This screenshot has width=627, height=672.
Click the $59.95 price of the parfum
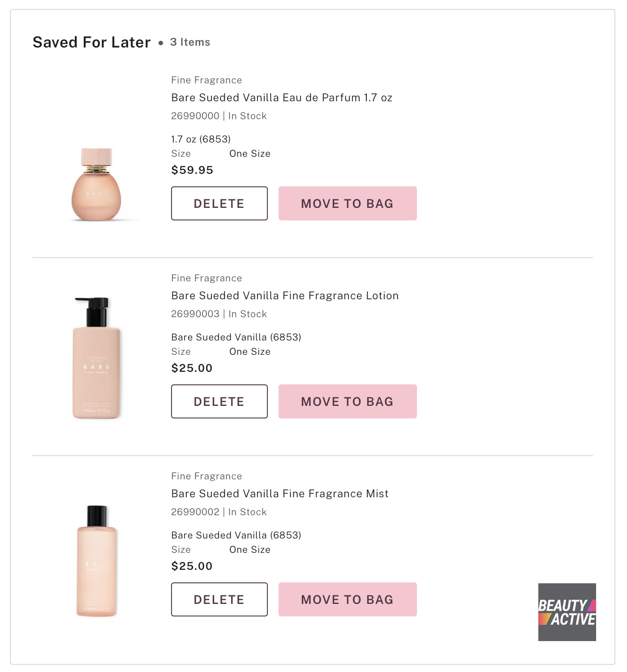192,170
